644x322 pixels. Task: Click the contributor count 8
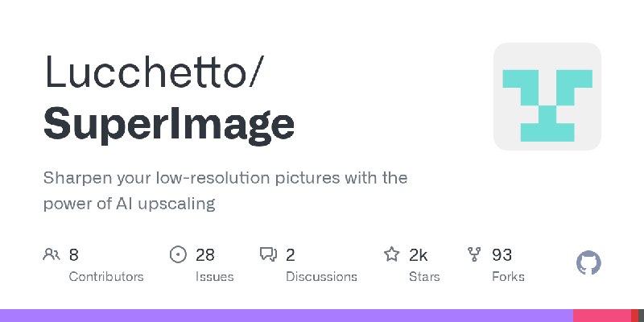(74, 255)
